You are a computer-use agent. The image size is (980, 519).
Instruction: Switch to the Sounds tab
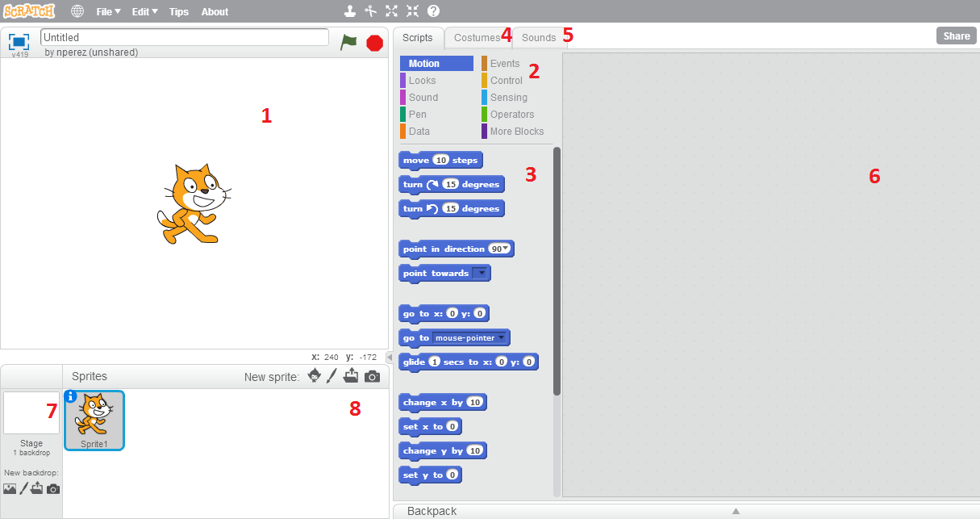point(539,38)
